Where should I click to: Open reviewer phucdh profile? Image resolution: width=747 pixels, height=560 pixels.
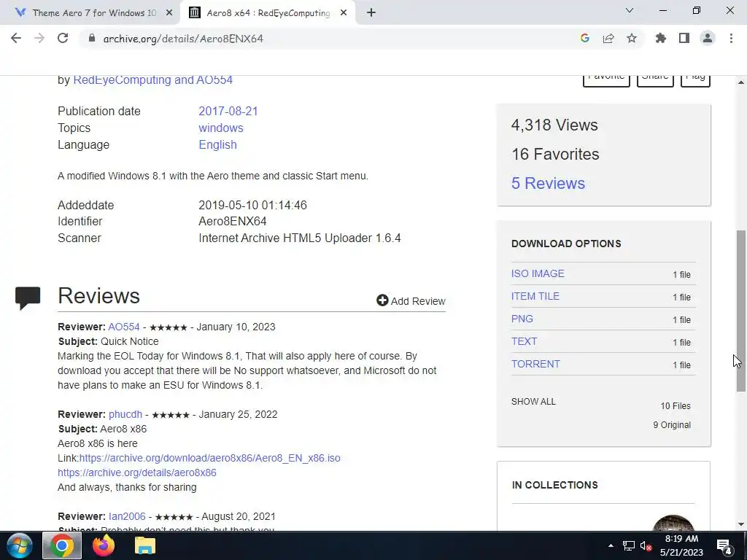(x=125, y=414)
